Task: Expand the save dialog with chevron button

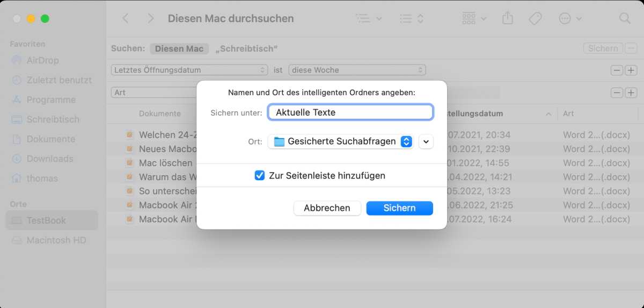Action: [426, 141]
